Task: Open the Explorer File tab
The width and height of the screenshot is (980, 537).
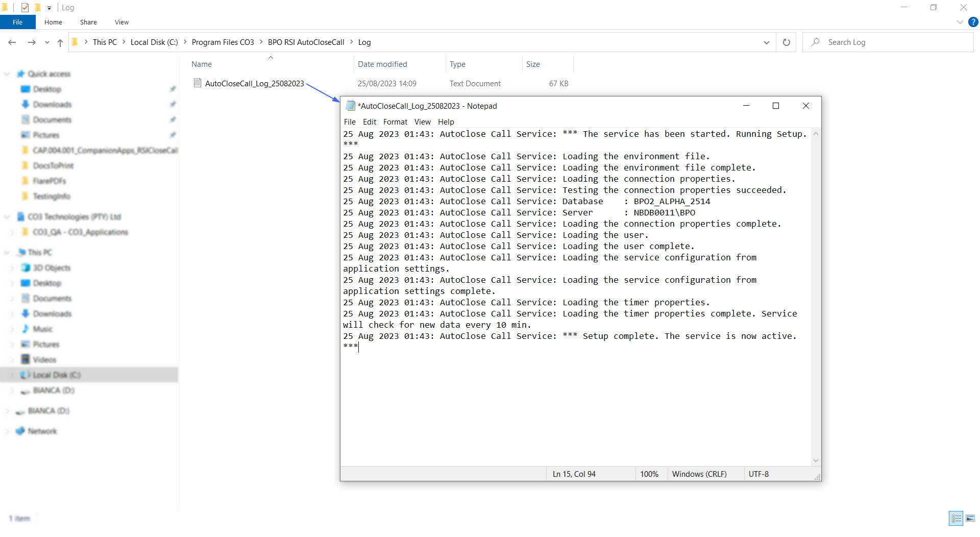Action: click(x=17, y=22)
